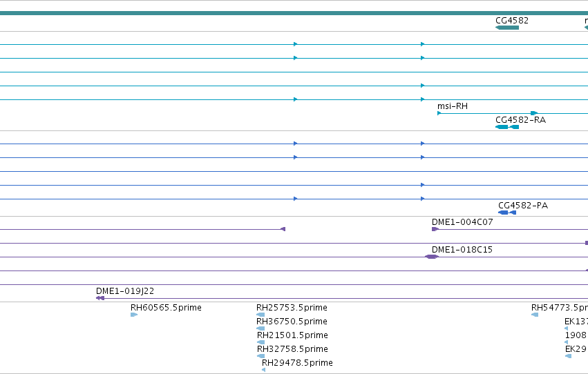Image resolution: width=588 pixels, height=374 pixels.
Task: Select the DME1-004C07 purple start block
Action: pos(435,229)
